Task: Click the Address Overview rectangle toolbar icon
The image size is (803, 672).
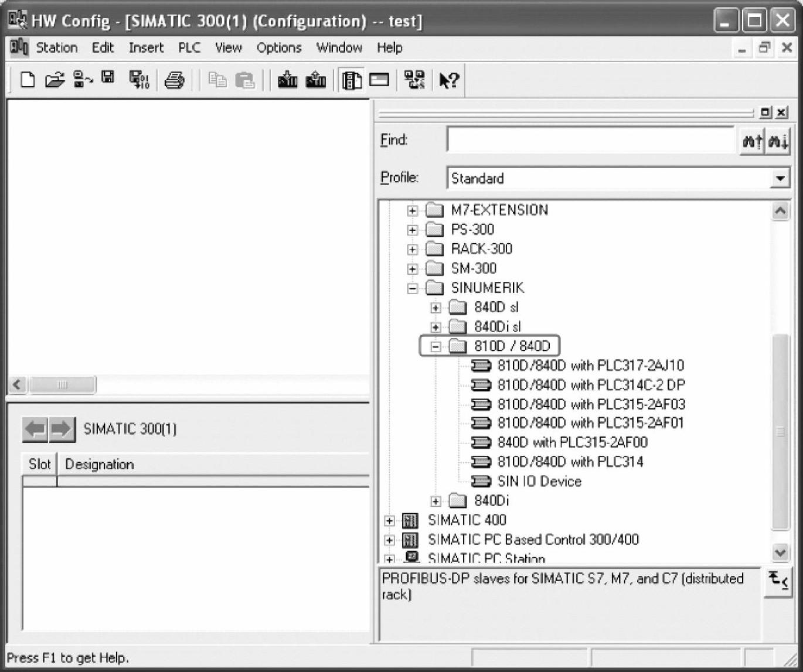Action: (379, 79)
